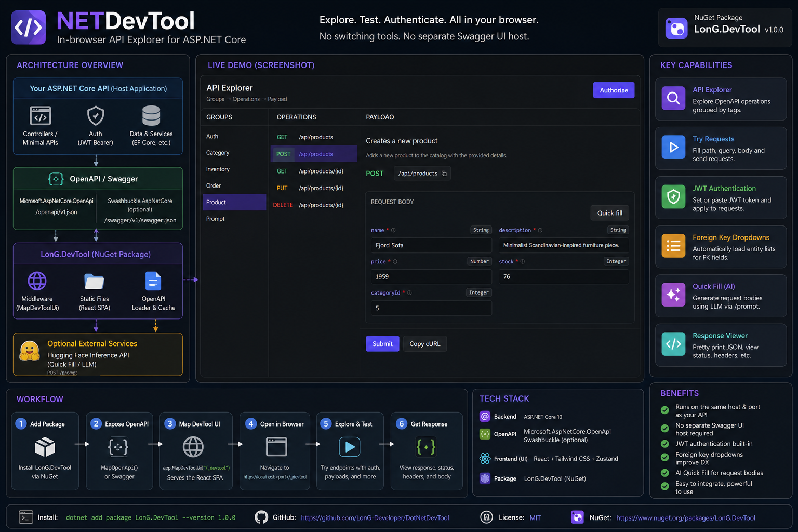Image resolution: width=798 pixels, height=532 pixels.
Task: Select the DELETE /api/products/{id} operation
Action: (314, 205)
